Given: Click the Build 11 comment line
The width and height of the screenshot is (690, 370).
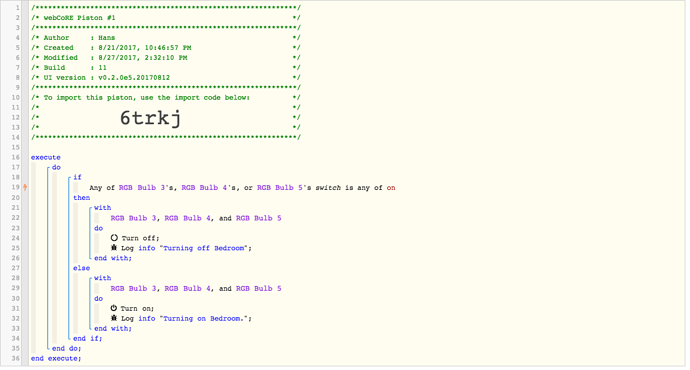Looking at the screenshot, I should (75, 68).
